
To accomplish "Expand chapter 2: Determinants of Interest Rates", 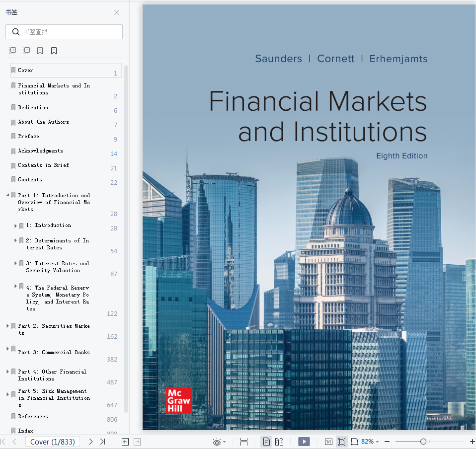I will pos(15,240).
